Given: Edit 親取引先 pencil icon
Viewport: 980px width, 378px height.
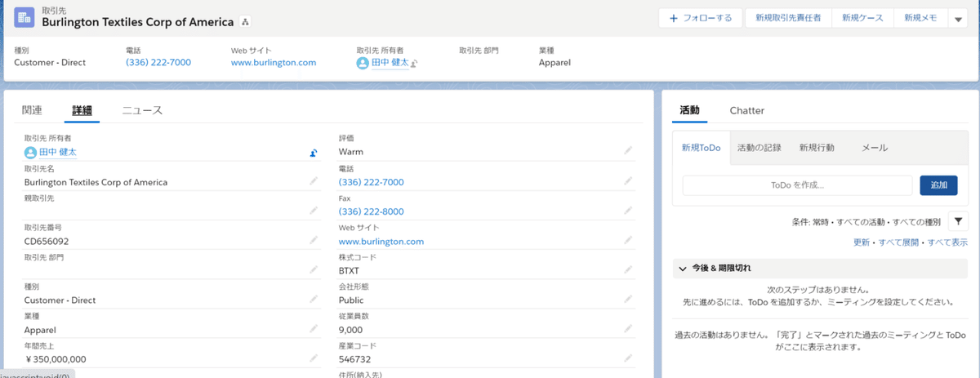Looking at the screenshot, I should click(x=314, y=211).
